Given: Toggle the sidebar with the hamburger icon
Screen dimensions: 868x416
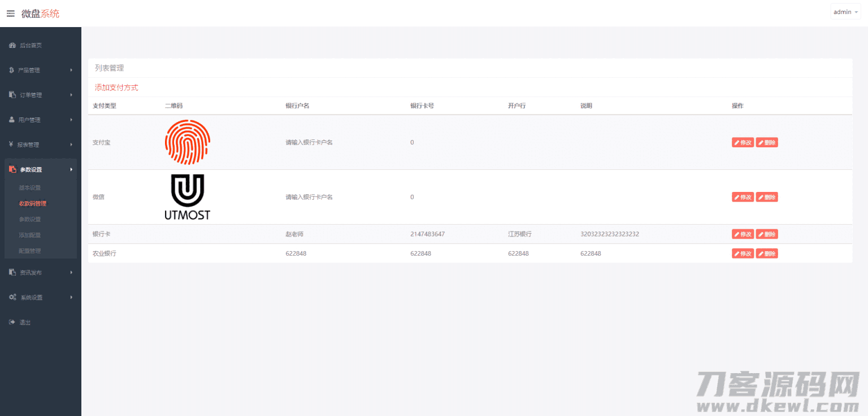Looking at the screenshot, I should [11, 14].
